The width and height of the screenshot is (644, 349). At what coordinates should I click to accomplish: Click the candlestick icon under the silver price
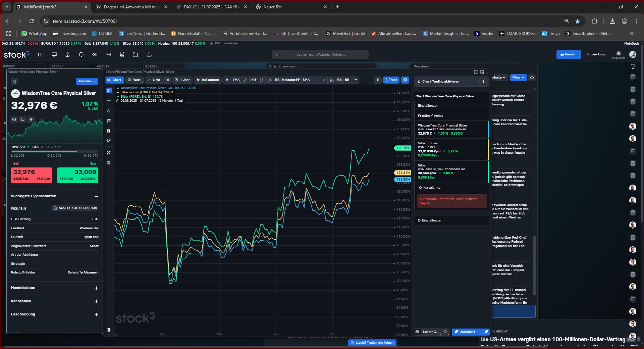[x=14, y=119]
